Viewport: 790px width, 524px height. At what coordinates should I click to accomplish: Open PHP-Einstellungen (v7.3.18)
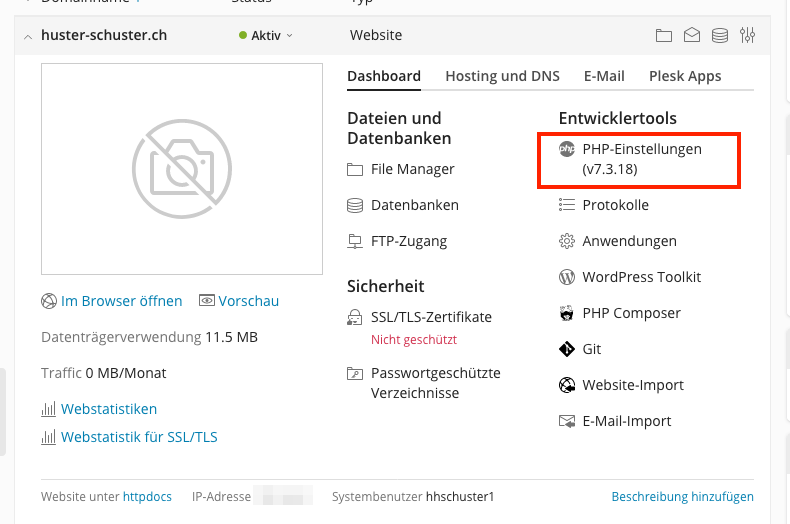[x=642, y=159]
